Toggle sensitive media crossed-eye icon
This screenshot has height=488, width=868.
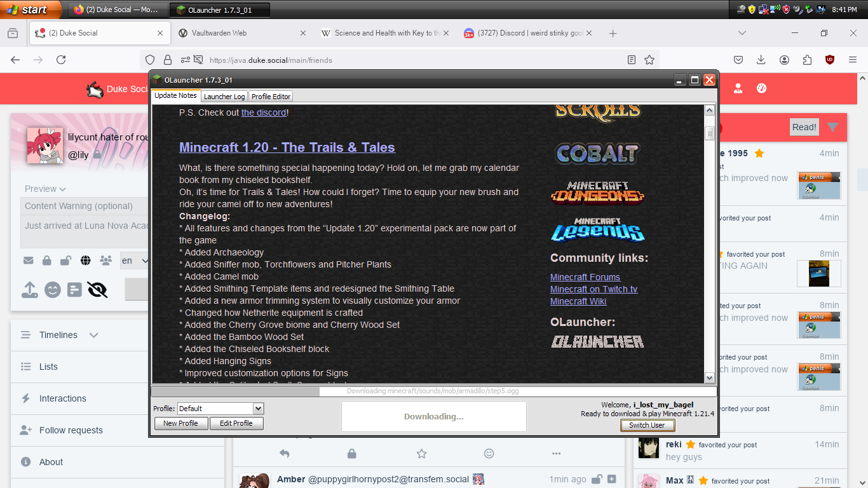pos(97,290)
